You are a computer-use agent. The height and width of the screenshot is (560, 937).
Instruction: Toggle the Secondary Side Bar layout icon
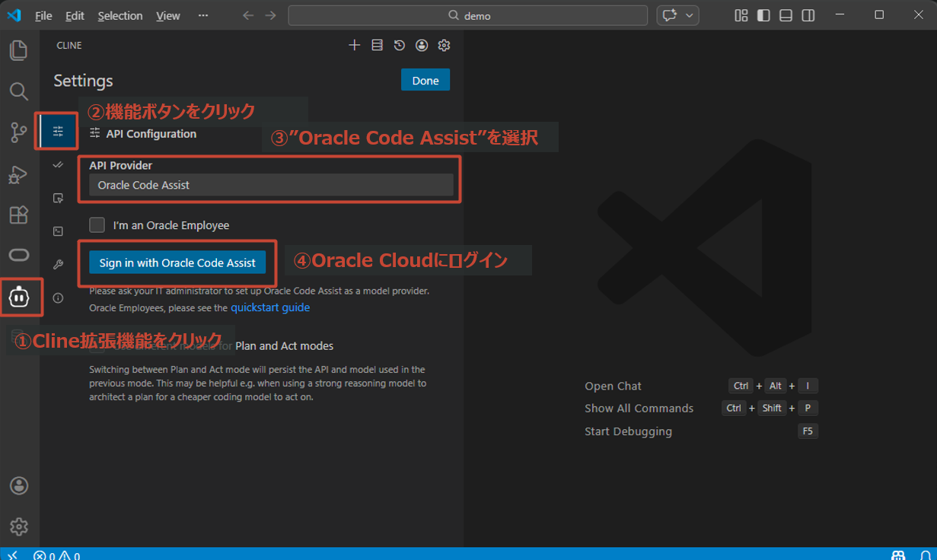[x=808, y=15]
